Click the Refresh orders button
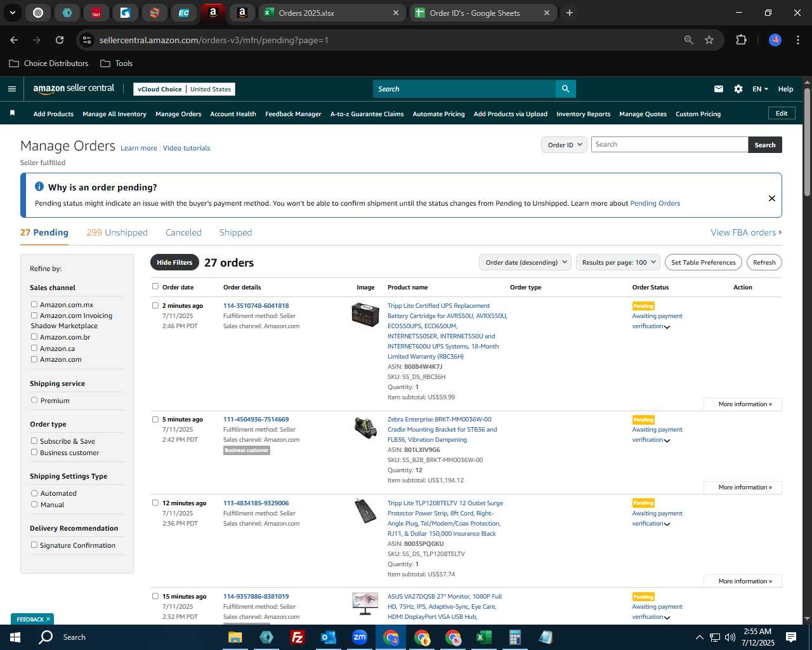This screenshot has width=812, height=650. click(x=764, y=262)
